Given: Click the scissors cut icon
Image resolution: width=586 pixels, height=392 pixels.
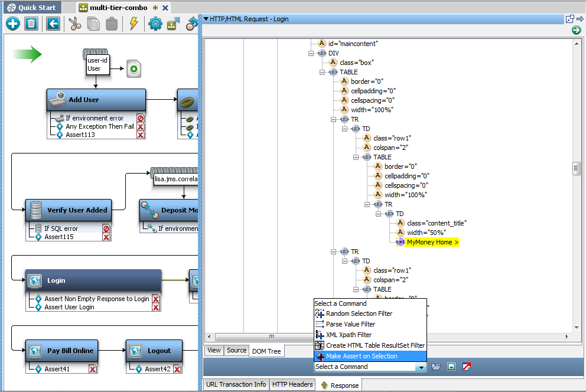Looking at the screenshot, I should tap(74, 24).
